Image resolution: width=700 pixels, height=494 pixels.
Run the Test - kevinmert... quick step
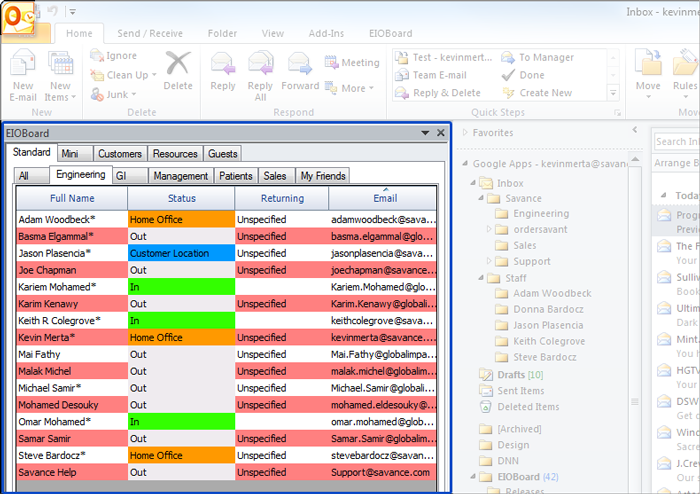coord(444,58)
